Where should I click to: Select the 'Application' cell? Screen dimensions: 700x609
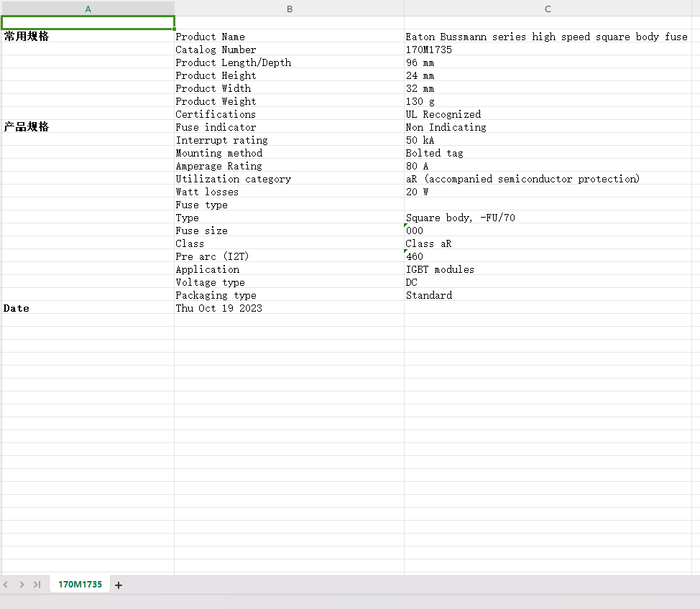pyautogui.click(x=290, y=269)
